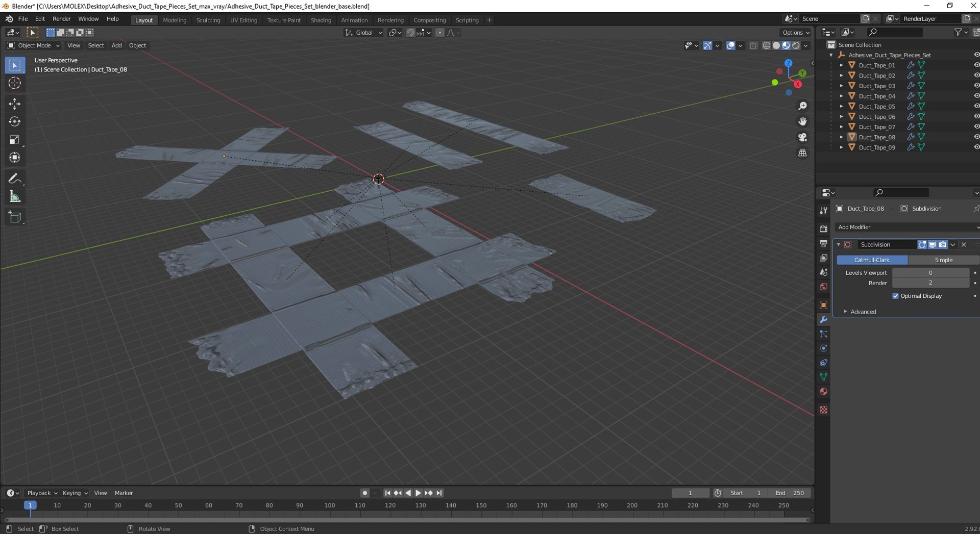This screenshot has width=980, height=534.
Task: Toggle camera view icon
Action: [802, 137]
